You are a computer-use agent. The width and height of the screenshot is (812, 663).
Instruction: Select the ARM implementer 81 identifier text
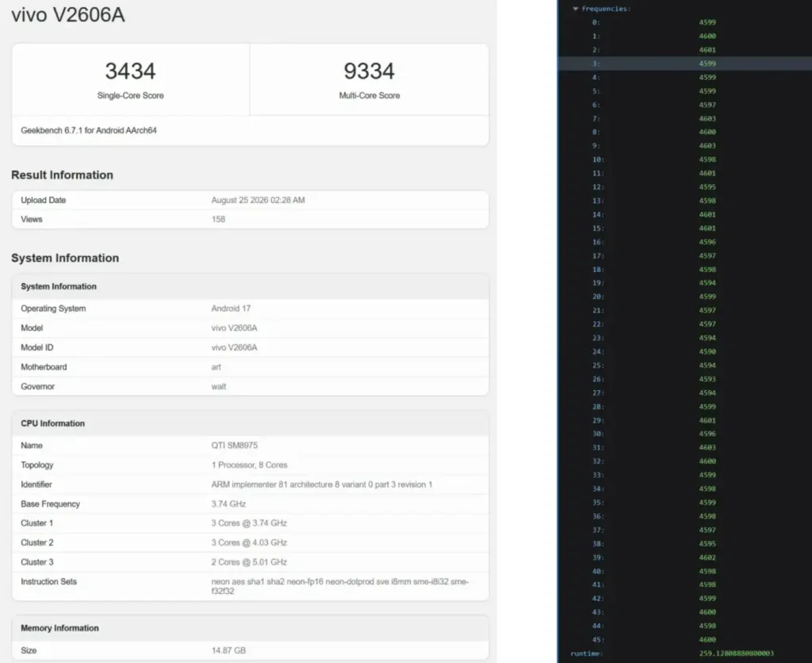point(322,485)
